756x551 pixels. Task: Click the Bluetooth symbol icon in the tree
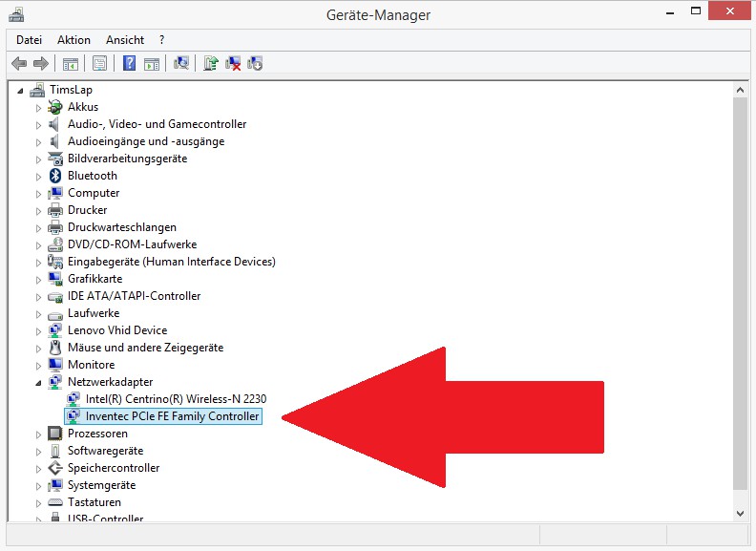(x=55, y=176)
